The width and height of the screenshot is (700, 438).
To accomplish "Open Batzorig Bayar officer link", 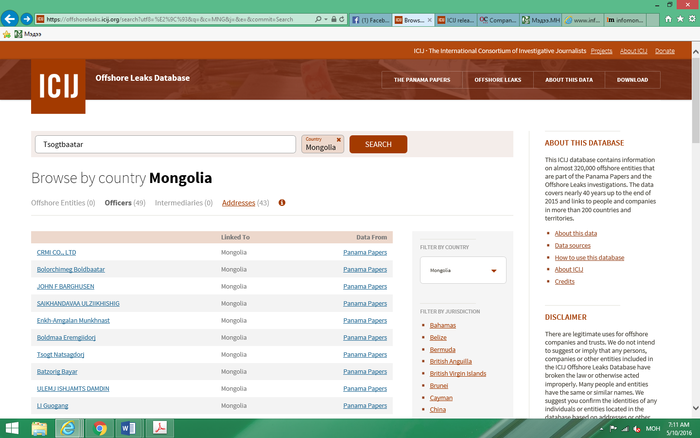I will pyautogui.click(x=57, y=371).
